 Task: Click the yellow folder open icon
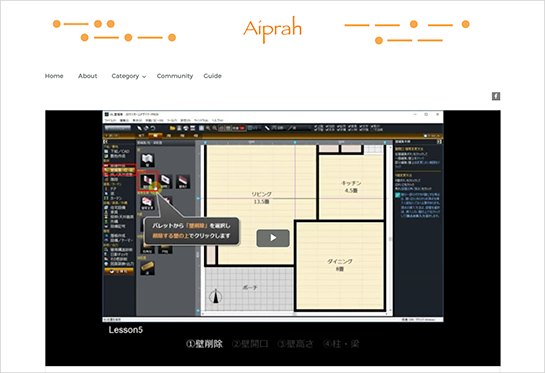(x=172, y=128)
